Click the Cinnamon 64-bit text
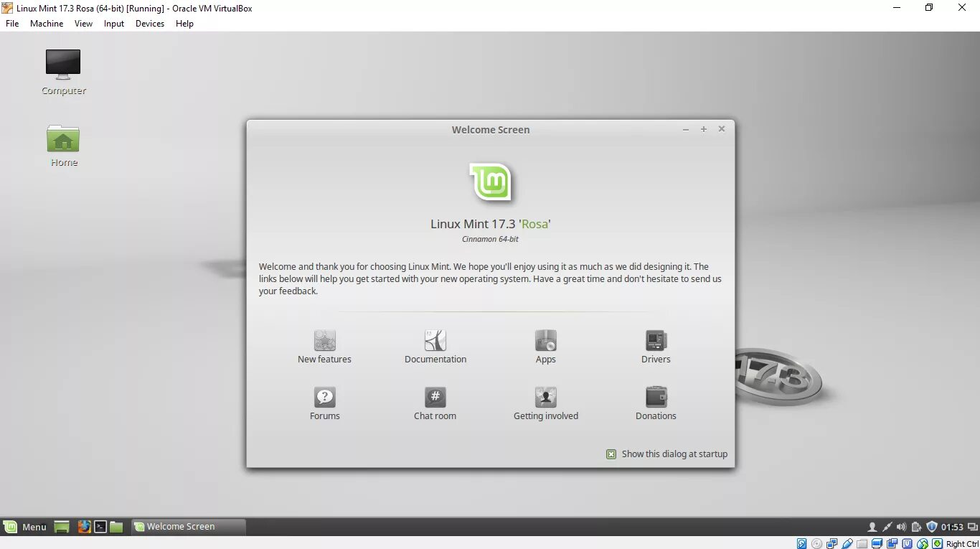This screenshot has width=980, height=549. [491, 240]
